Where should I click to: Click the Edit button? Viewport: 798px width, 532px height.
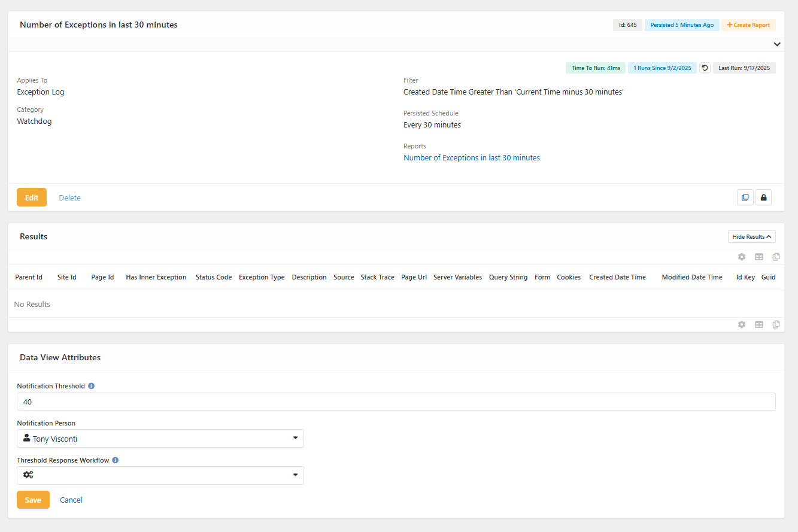(x=32, y=197)
